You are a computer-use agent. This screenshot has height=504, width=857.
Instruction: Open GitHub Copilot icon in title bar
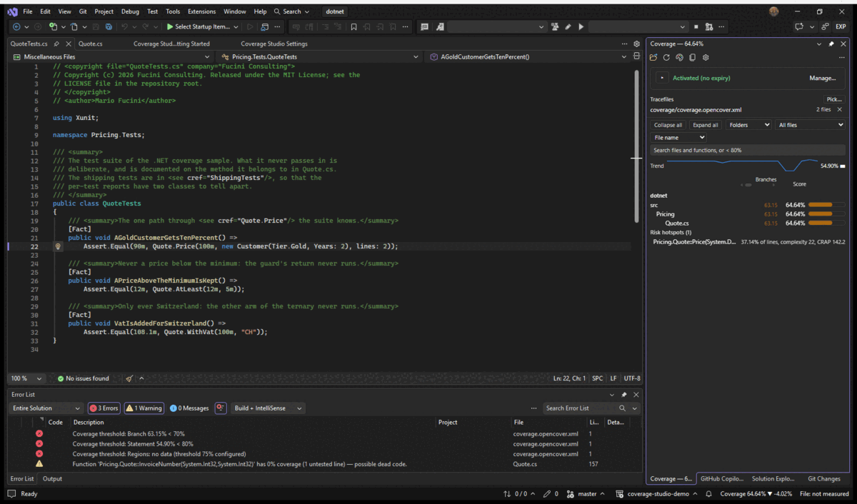pos(801,27)
